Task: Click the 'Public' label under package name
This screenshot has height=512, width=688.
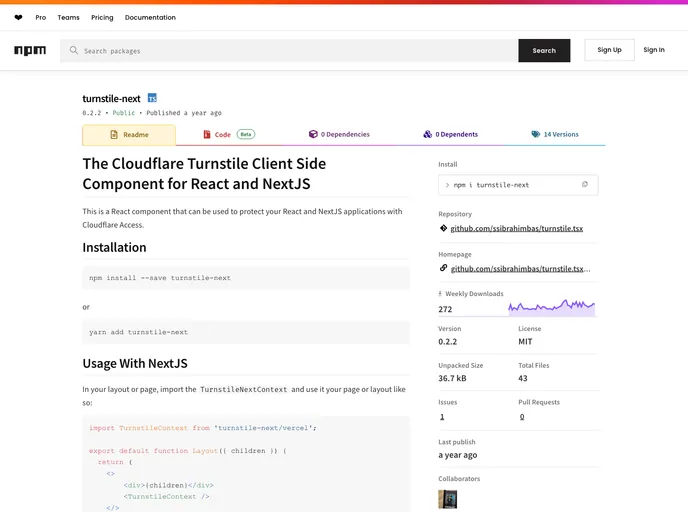Action: (x=123, y=113)
